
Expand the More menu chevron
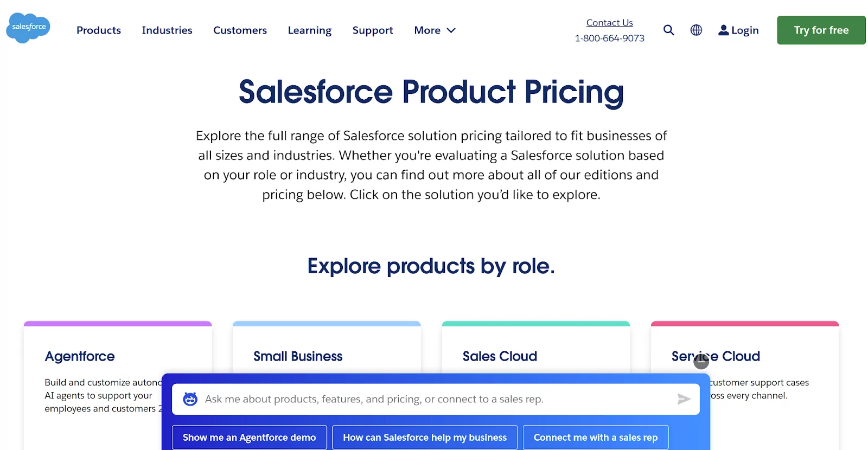click(451, 30)
